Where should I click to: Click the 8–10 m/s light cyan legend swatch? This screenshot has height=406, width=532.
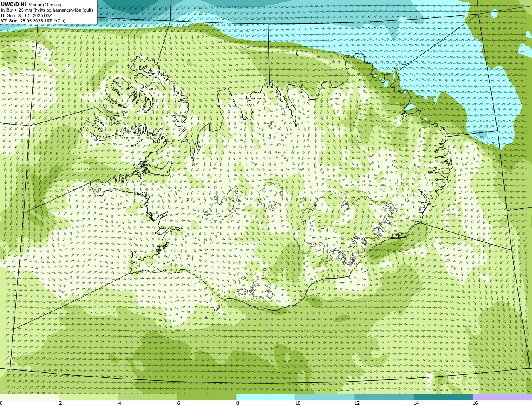click(266, 397)
